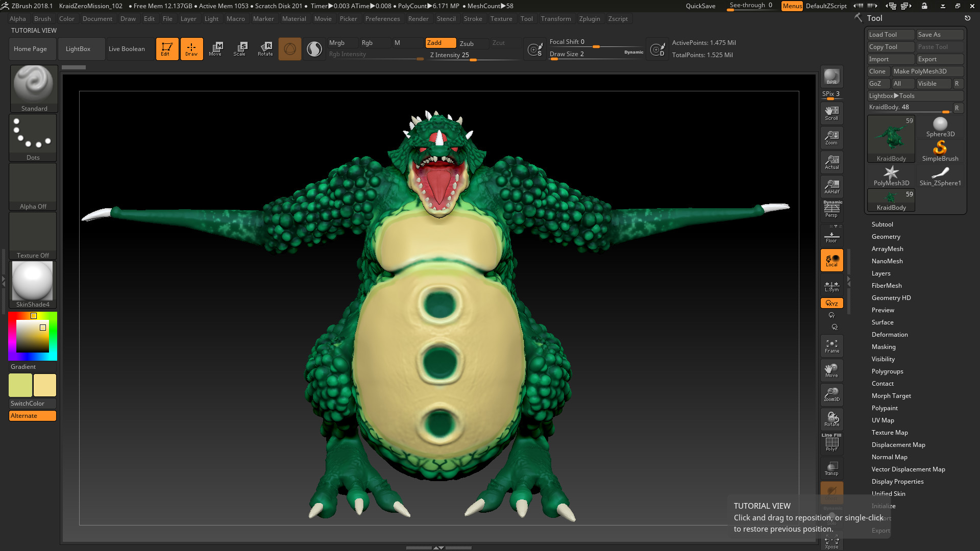Toggle Zadd sculpt mode
Image resolution: width=980 pixels, height=551 pixels.
coord(440,43)
